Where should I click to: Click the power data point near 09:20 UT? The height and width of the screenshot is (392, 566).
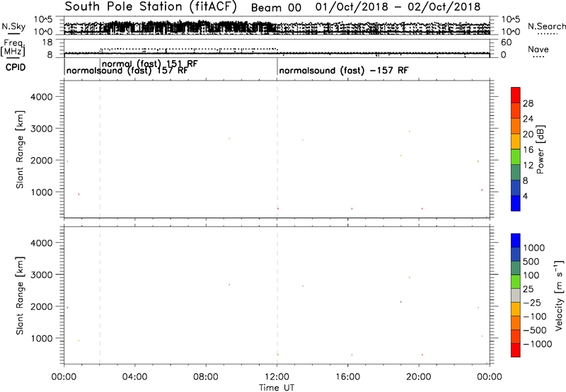point(229,138)
